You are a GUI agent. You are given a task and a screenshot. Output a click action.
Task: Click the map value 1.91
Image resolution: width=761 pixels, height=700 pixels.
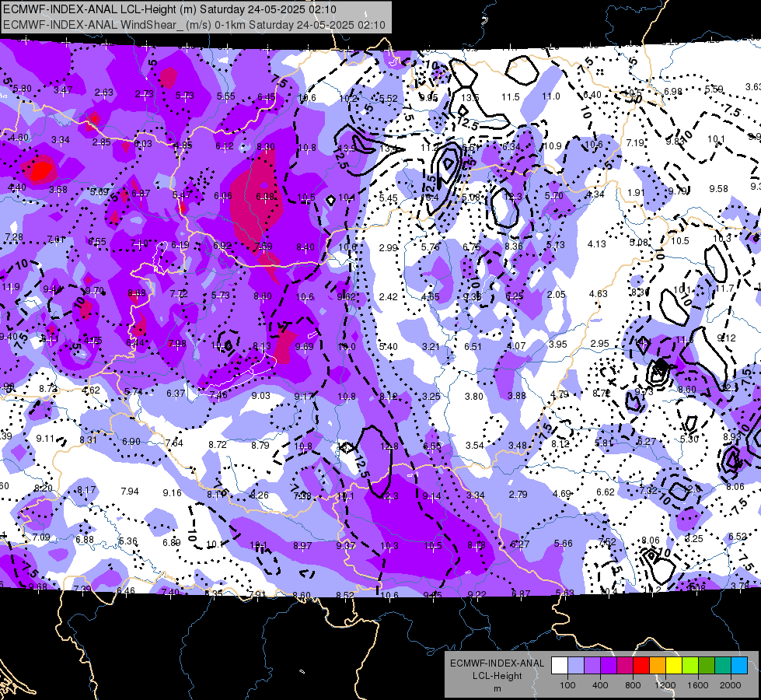coord(636,193)
